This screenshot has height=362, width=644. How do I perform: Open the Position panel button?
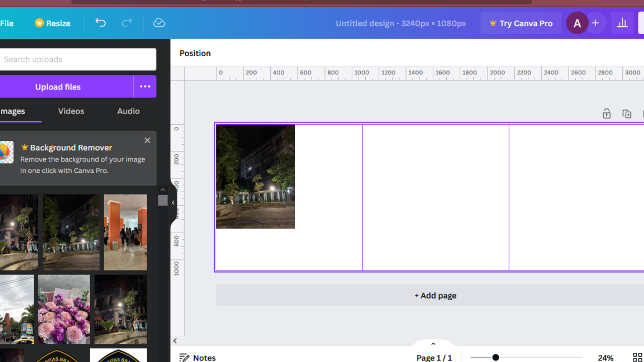[195, 53]
